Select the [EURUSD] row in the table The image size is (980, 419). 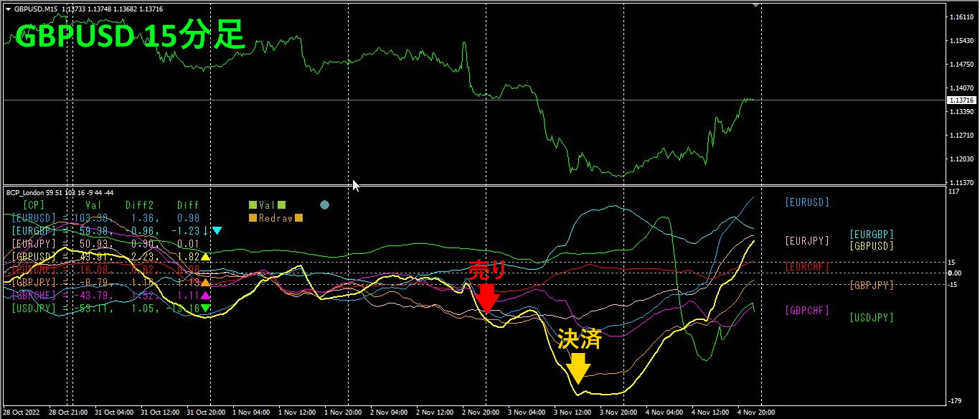click(x=105, y=218)
